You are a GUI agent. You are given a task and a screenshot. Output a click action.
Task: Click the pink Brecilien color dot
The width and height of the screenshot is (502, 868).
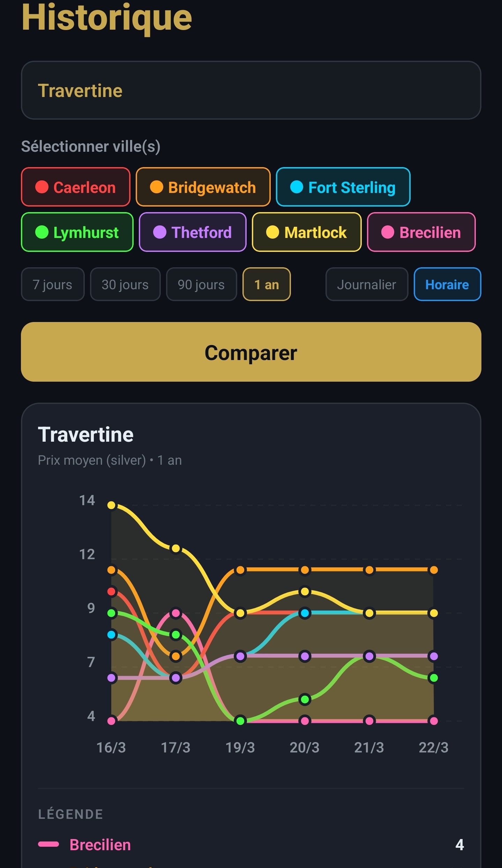pyautogui.click(x=387, y=232)
